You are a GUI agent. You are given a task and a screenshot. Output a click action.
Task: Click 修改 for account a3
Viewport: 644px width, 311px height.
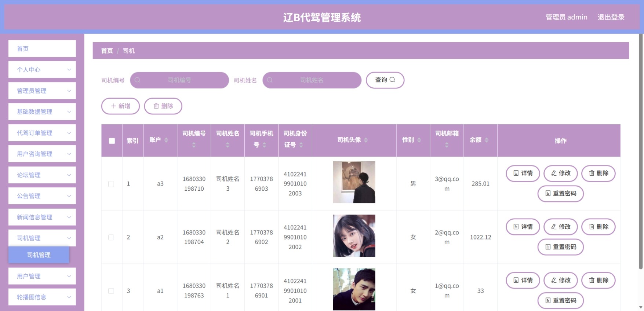(561, 173)
